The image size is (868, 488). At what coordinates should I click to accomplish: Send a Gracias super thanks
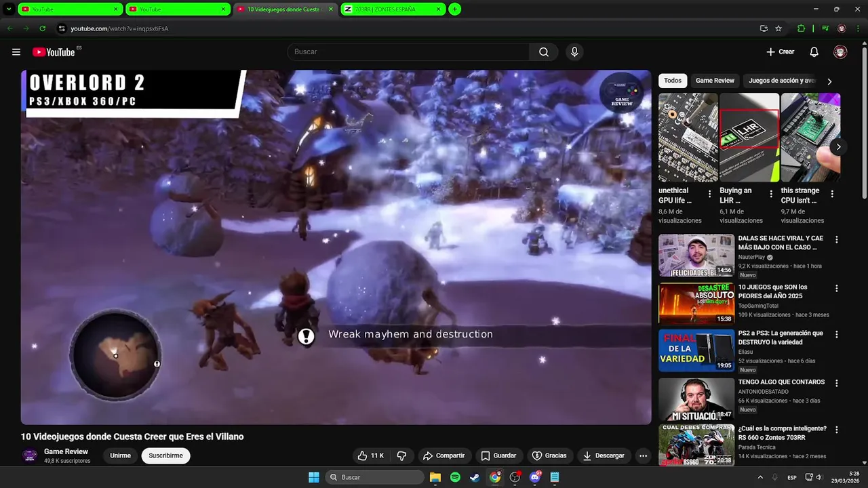(549, 455)
